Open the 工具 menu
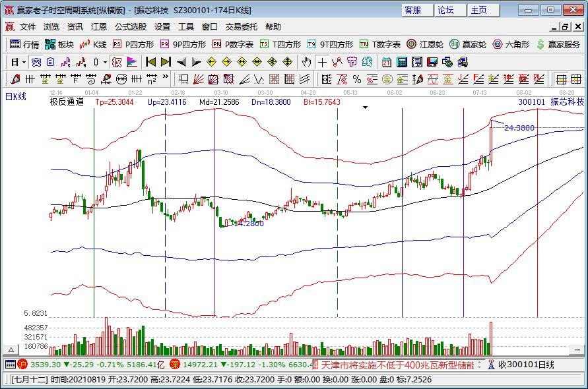The height and width of the screenshot is (389, 588). (186, 27)
